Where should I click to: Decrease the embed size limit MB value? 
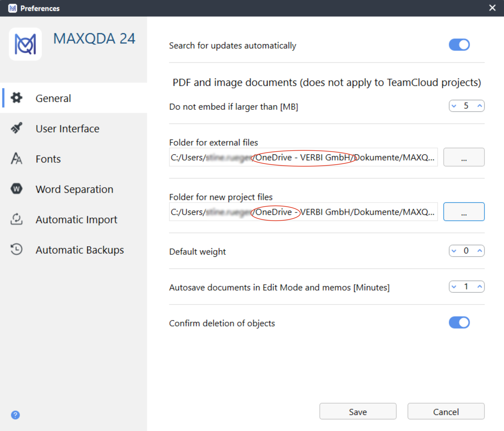(454, 106)
